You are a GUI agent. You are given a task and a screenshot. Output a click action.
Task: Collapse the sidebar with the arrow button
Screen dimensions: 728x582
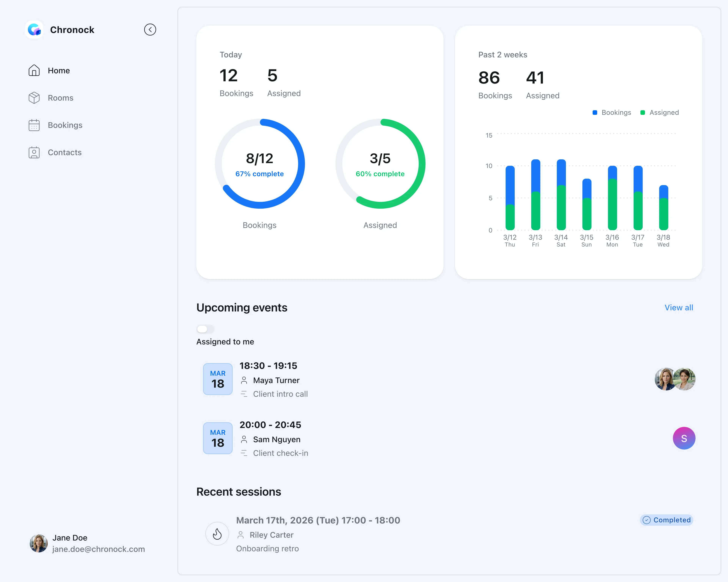pyautogui.click(x=150, y=30)
